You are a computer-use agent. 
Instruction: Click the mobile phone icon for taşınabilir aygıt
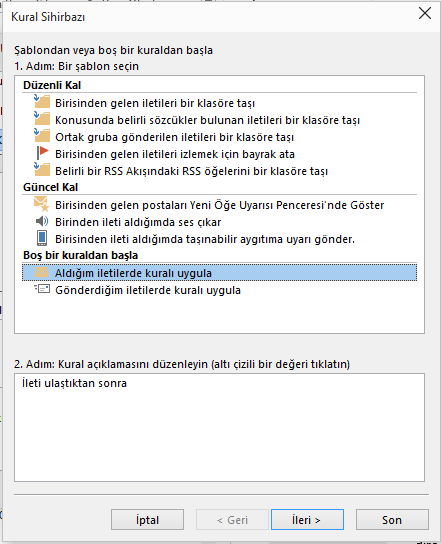[x=42, y=238]
